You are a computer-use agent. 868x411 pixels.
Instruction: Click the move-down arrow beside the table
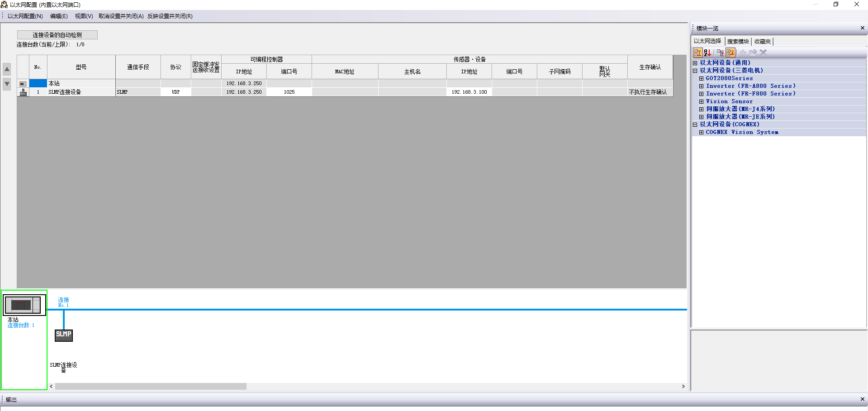[x=7, y=84]
